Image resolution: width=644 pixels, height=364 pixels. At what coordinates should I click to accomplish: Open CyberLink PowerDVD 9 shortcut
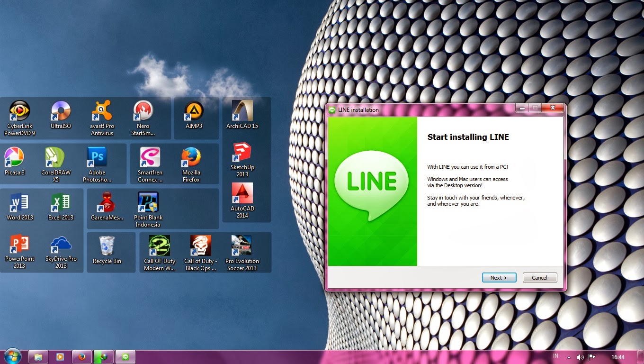tap(20, 118)
